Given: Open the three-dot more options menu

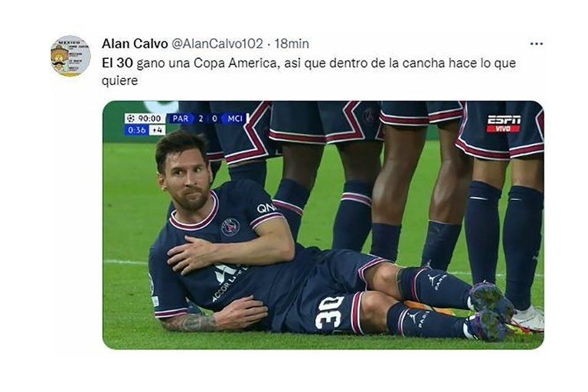Looking at the screenshot, I should point(536,44).
